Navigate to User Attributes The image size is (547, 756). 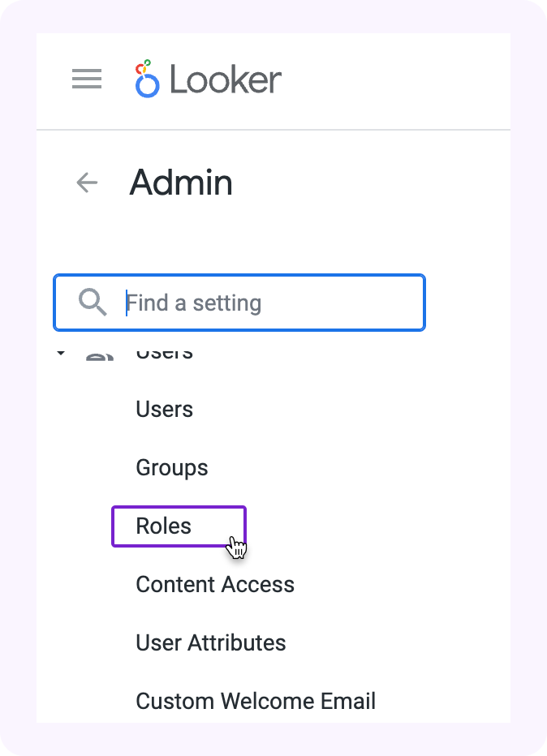tap(211, 642)
